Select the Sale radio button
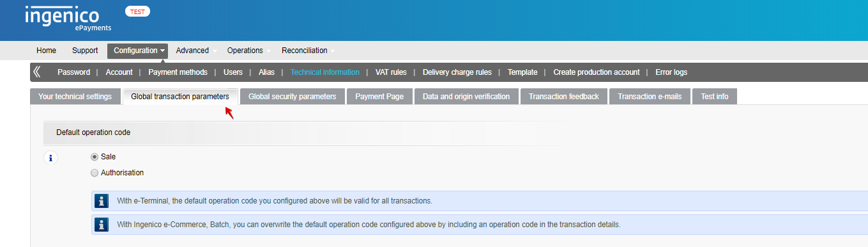This screenshot has width=868, height=247. tap(95, 157)
